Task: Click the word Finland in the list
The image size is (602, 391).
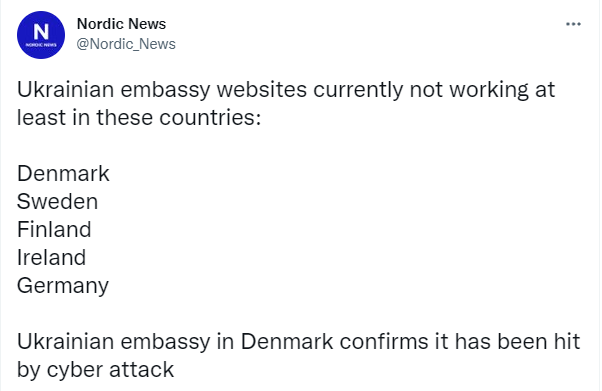Action: [54, 230]
